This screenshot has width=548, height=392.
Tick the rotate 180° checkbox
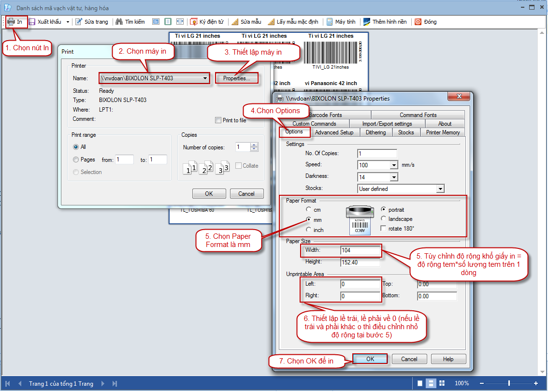[384, 228]
